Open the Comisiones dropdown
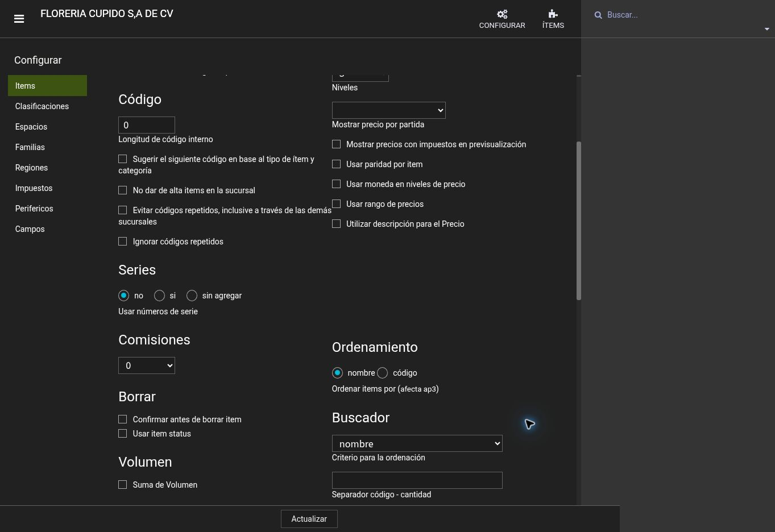This screenshot has height=532, width=775. (147, 365)
